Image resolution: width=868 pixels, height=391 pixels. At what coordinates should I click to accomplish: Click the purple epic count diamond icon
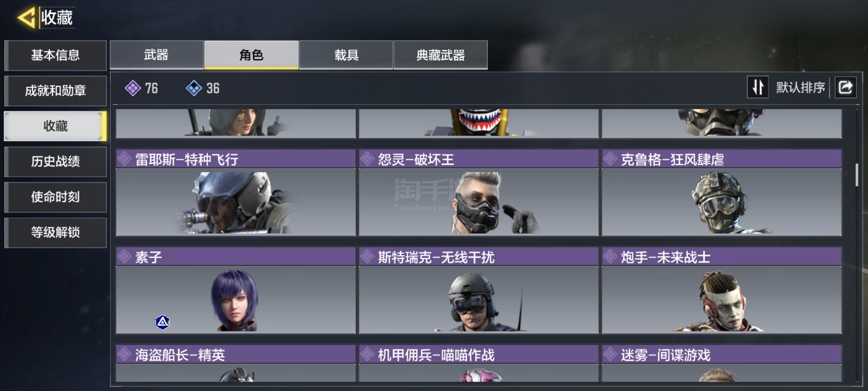click(133, 88)
